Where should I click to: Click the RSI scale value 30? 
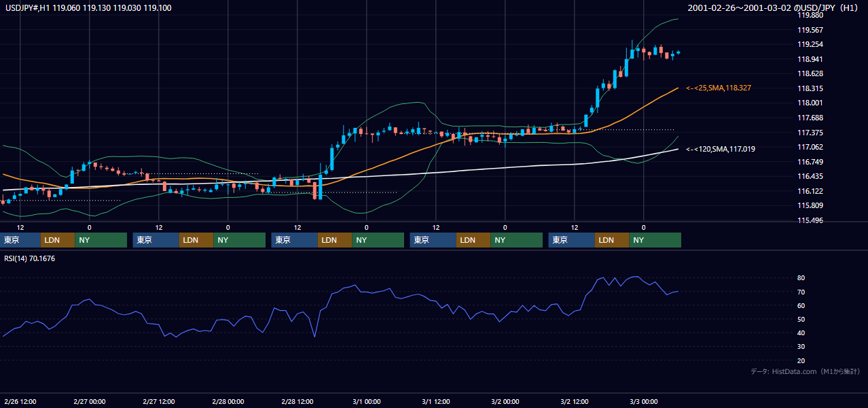(x=801, y=347)
